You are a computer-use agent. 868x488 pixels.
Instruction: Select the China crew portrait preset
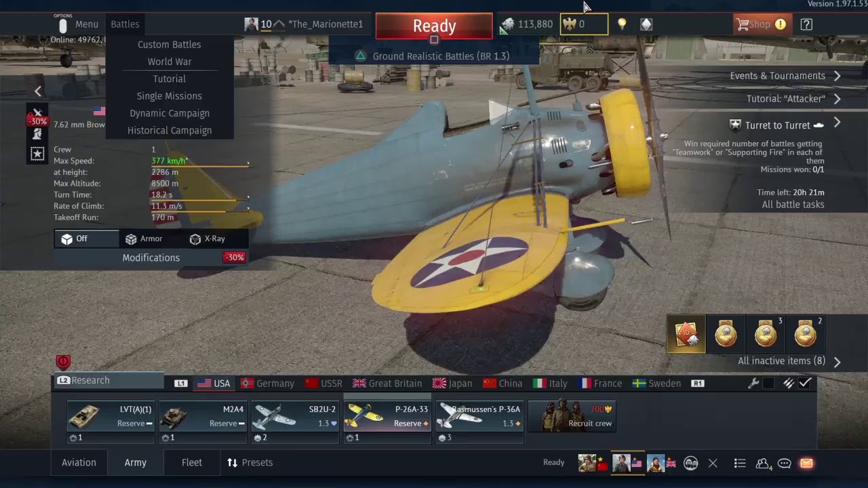pyautogui.click(x=593, y=463)
